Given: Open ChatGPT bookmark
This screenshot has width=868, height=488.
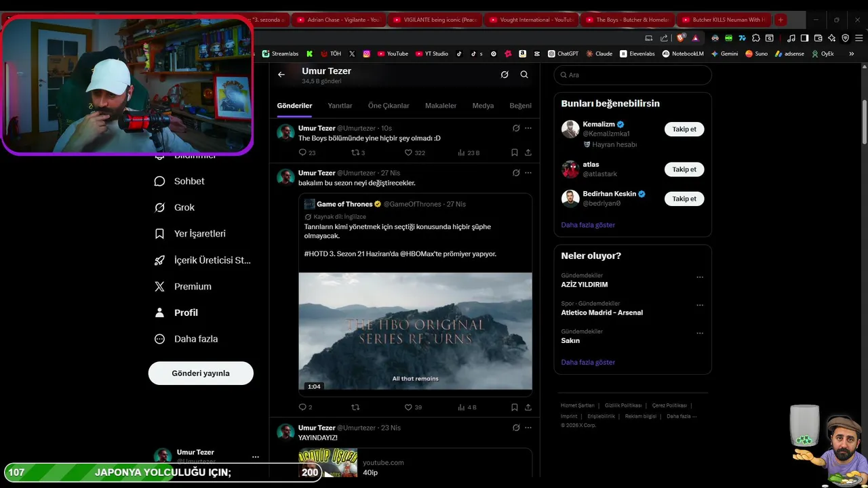Looking at the screenshot, I should tap(563, 54).
